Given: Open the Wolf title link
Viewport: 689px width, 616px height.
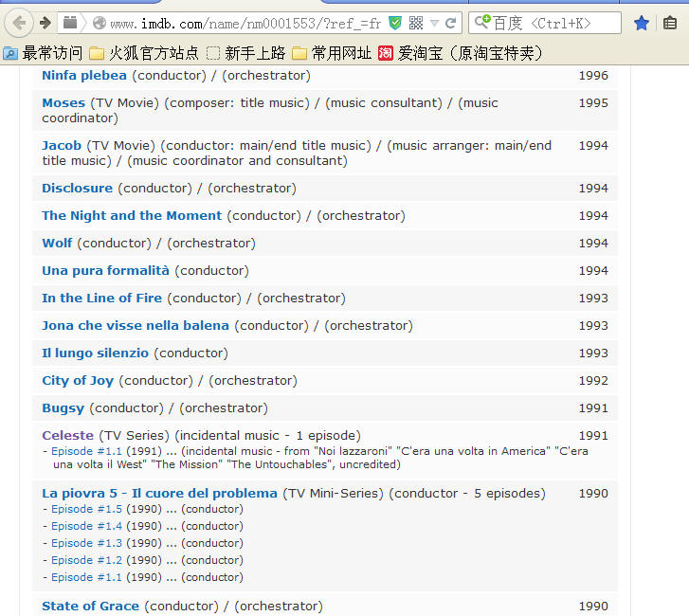Looking at the screenshot, I should pos(57,243).
